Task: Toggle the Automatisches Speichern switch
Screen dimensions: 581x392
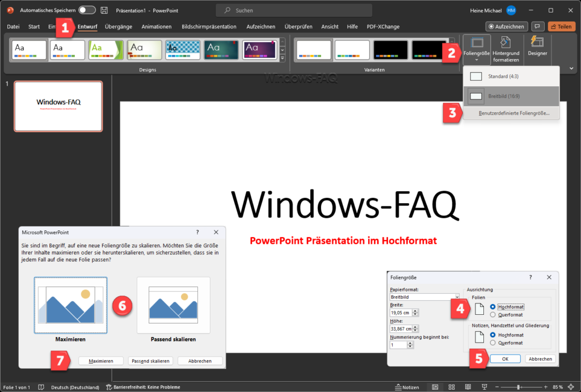Action: pyautogui.click(x=87, y=10)
